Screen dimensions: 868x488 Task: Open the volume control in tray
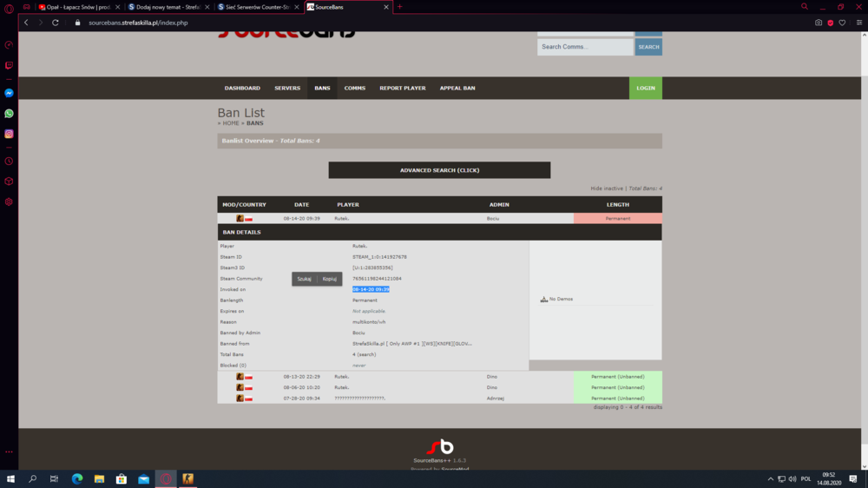pyautogui.click(x=792, y=479)
